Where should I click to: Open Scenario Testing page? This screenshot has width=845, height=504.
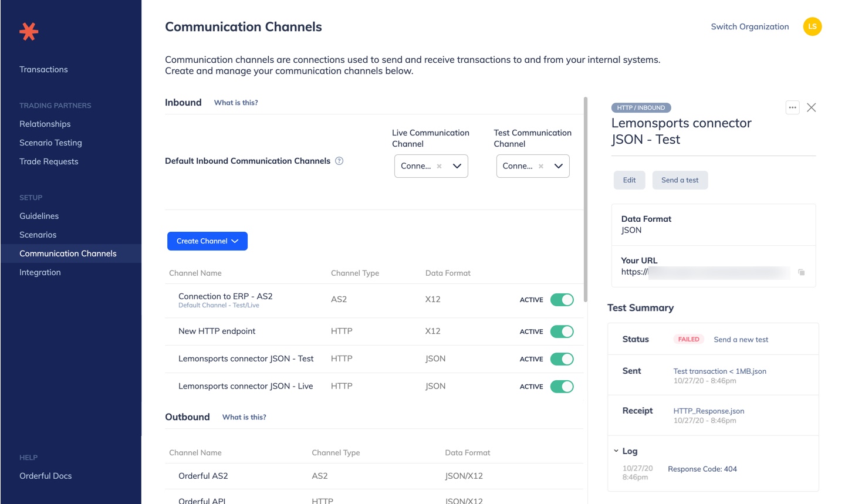click(50, 143)
